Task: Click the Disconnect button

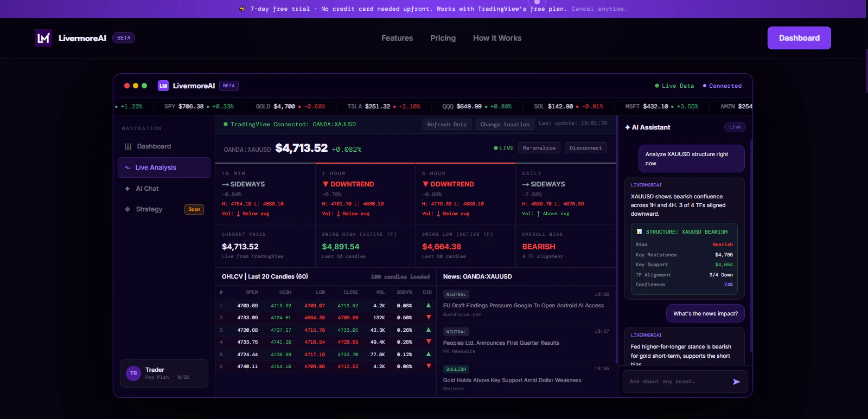Action: (585, 148)
